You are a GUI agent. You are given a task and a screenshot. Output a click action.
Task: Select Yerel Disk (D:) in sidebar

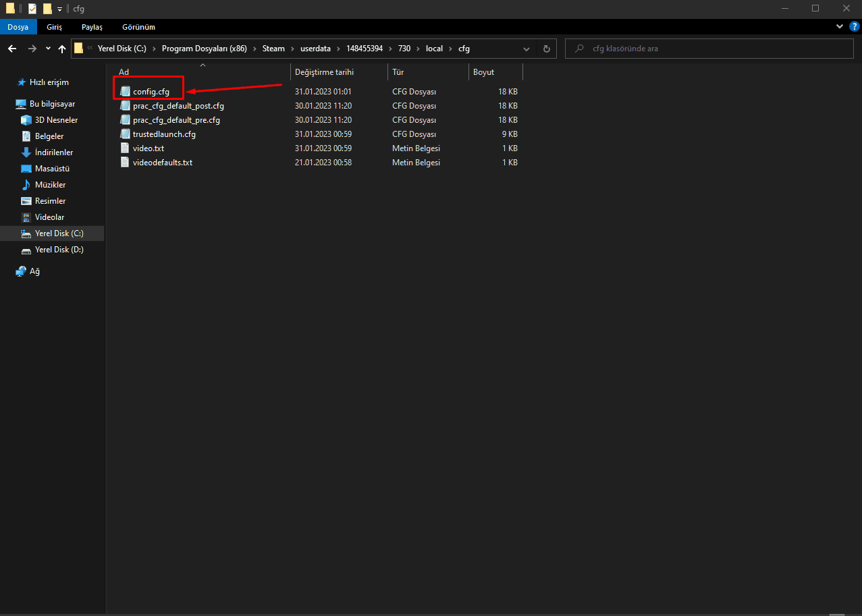[x=59, y=250]
